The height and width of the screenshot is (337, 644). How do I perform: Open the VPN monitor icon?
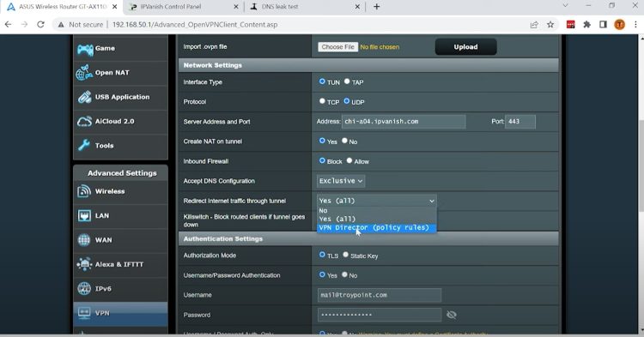tap(84, 313)
